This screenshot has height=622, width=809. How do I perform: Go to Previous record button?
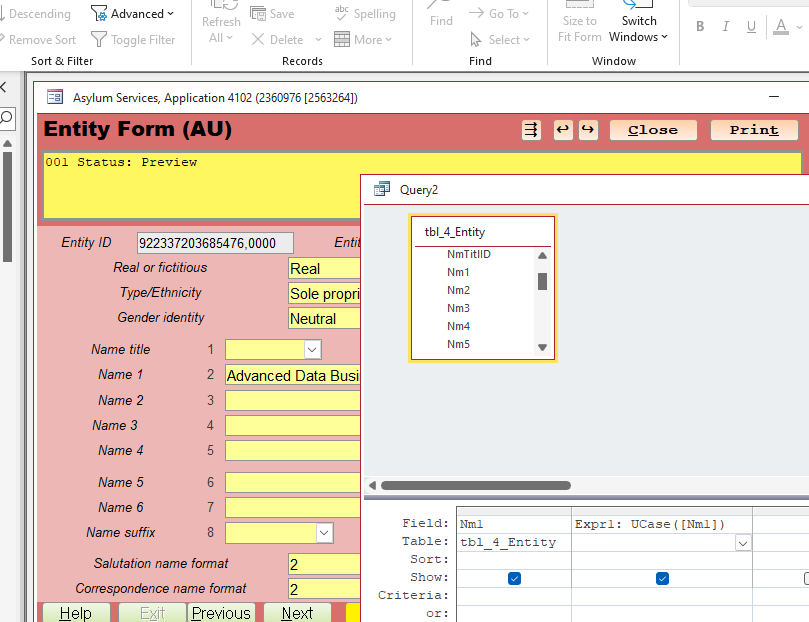221,613
